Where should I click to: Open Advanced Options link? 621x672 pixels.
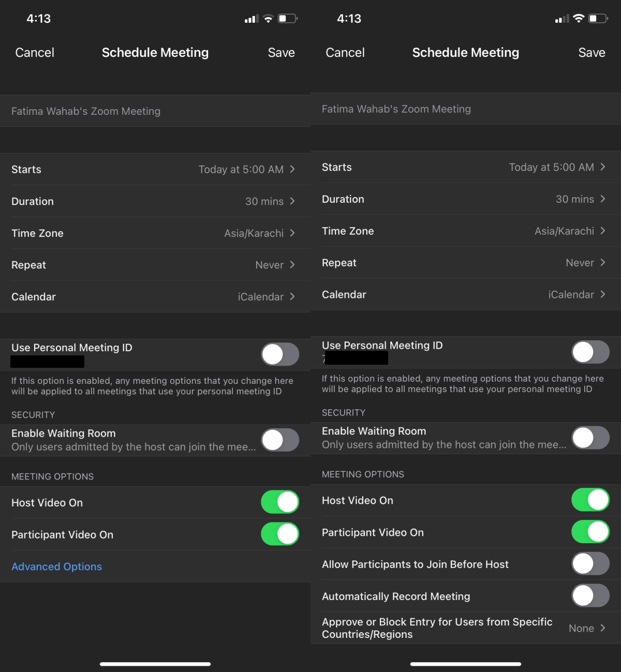tap(57, 566)
